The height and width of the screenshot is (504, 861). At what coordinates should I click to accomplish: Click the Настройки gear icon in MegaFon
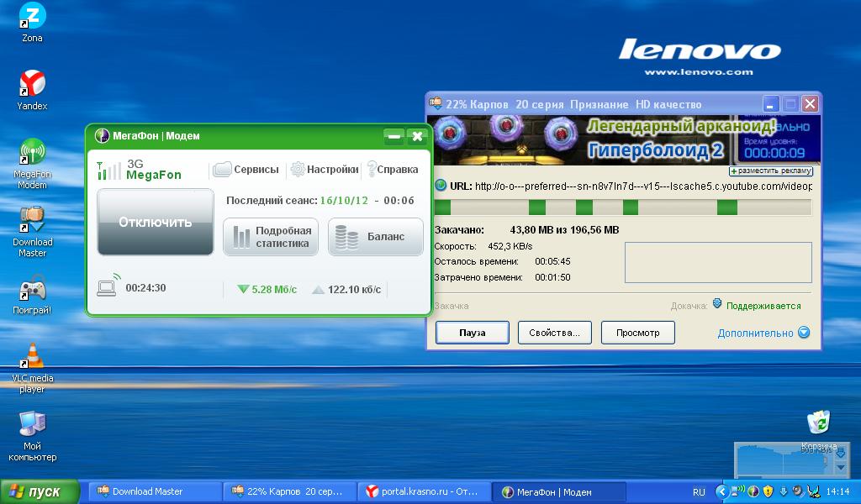[x=297, y=169]
